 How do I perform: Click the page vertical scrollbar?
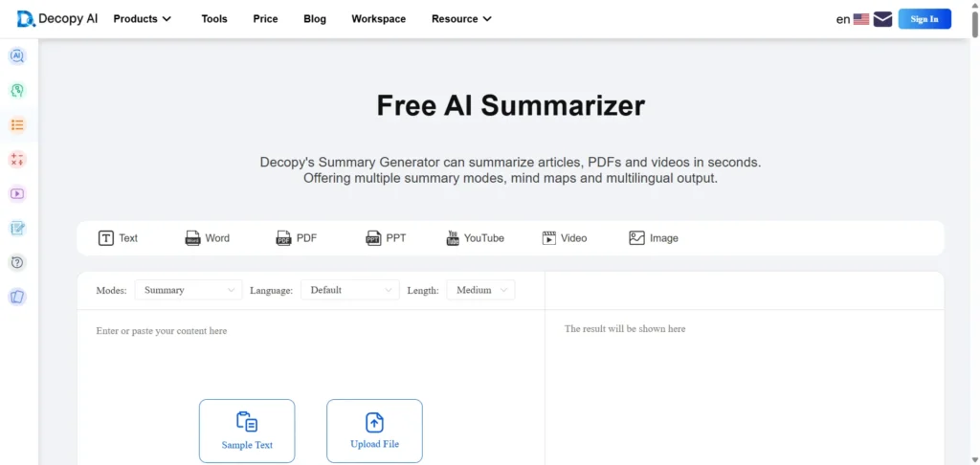tap(974, 25)
